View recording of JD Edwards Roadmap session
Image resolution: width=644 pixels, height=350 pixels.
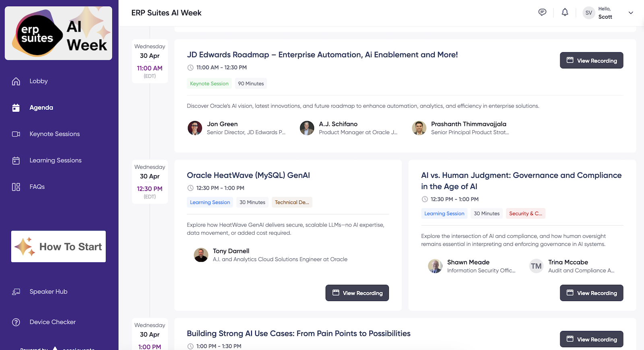591,60
